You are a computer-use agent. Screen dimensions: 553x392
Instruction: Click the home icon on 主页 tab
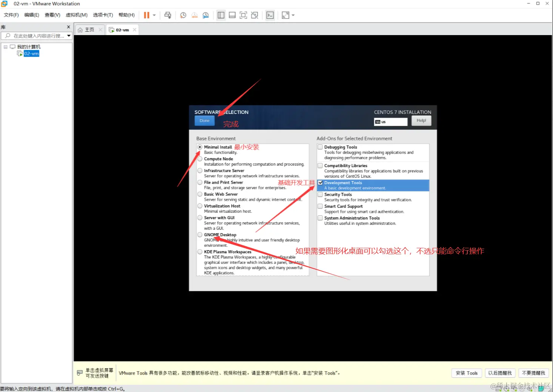(x=80, y=30)
